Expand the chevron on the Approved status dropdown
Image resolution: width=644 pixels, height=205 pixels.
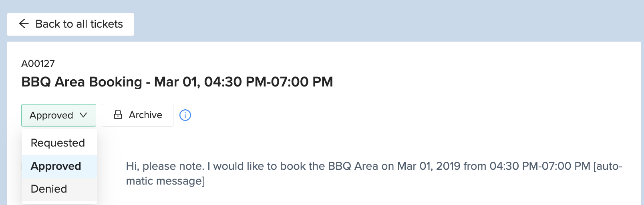pyautogui.click(x=83, y=115)
